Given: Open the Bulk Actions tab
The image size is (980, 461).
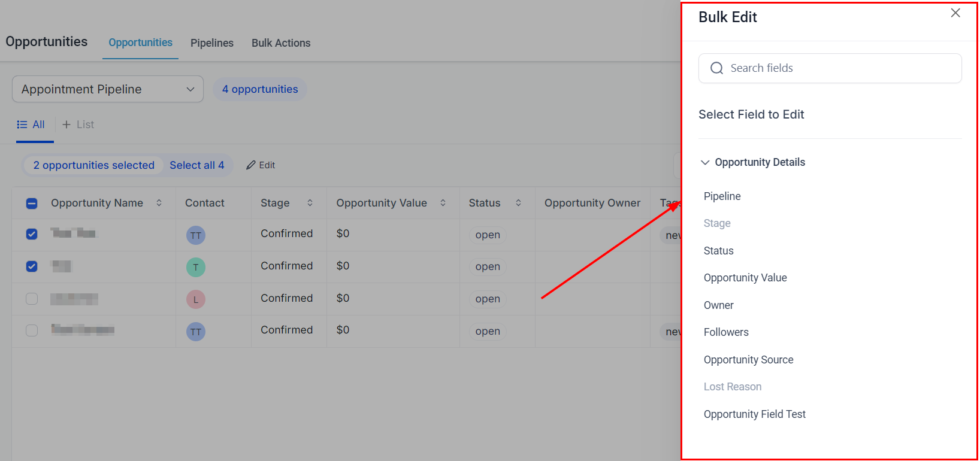Looking at the screenshot, I should pyautogui.click(x=281, y=43).
